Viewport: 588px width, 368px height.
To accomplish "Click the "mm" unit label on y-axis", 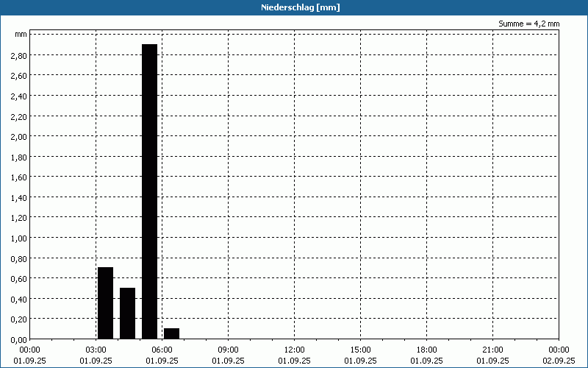I will [x=21, y=35].
